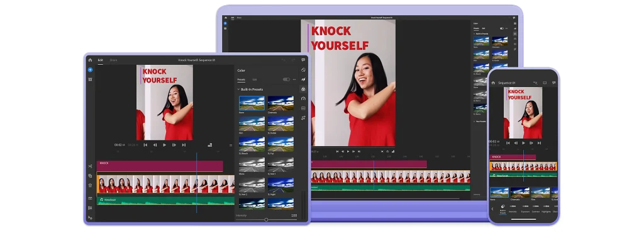This screenshot has width=644, height=240.
Task: Select Built-in Presets in phone bottom bar
Action: [502, 209]
